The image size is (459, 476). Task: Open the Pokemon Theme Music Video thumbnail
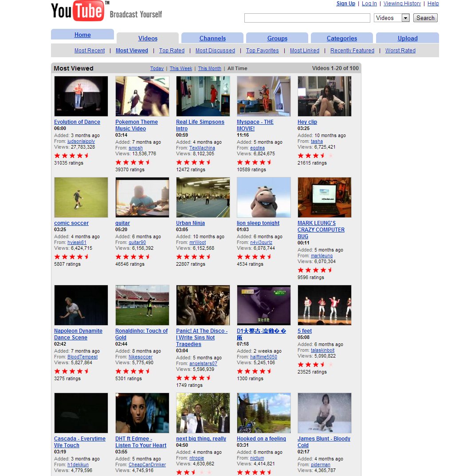click(x=142, y=96)
